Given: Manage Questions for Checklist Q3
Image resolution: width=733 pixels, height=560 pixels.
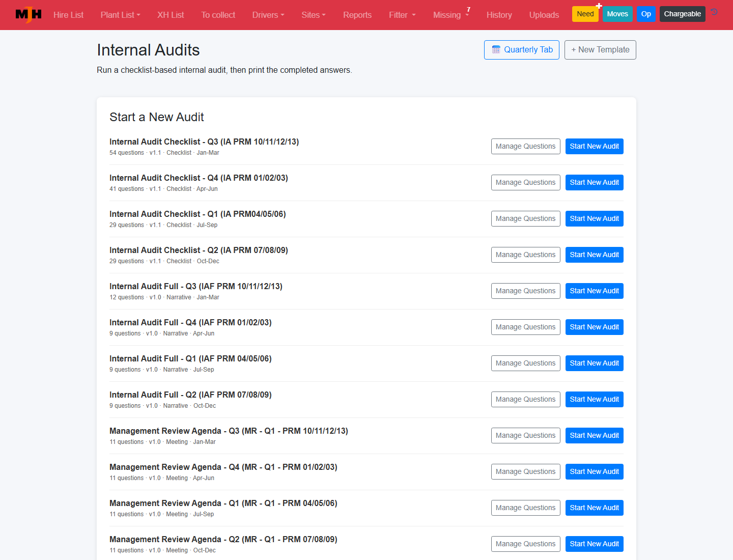Looking at the screenshot, I should pos(525,146).
